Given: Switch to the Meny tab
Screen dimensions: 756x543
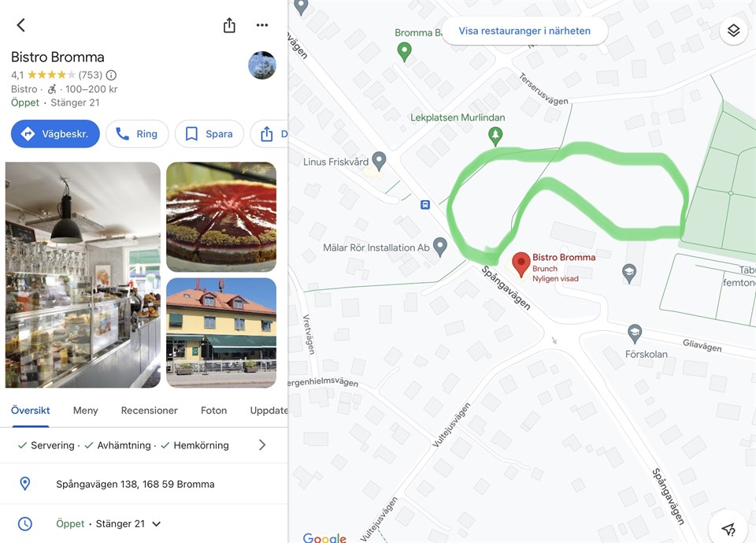Looking at the screenshot, I should pyautogui.click(x=85, y=411).
